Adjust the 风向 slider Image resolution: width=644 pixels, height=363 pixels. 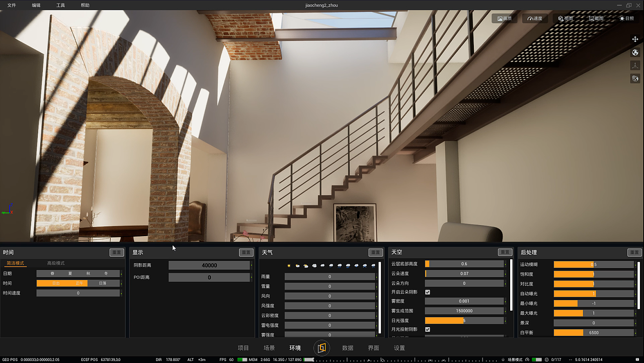point(330,296)
